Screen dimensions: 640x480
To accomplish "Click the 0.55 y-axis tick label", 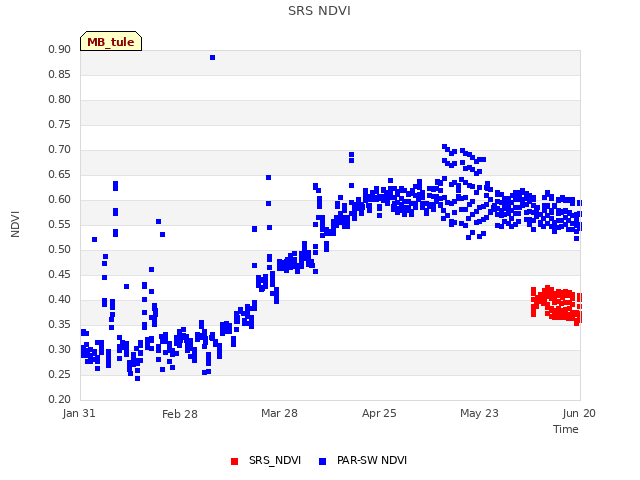I will (60, 224).
